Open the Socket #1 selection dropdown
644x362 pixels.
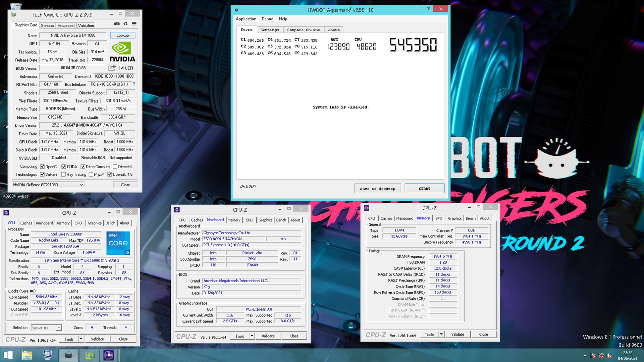point(46,328)
